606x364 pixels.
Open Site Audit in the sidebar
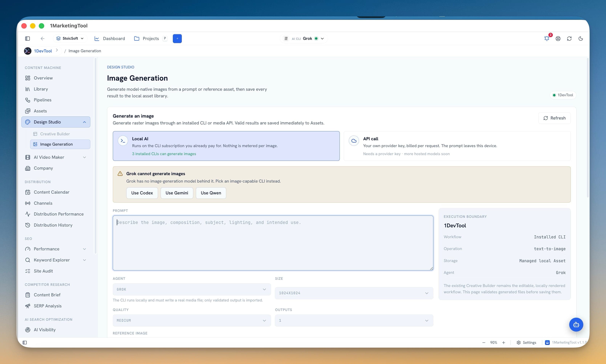coord(56,271)
